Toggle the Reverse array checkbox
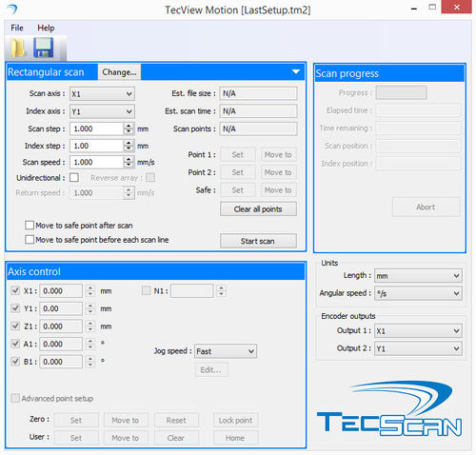The image size is (476, 455). [150, 177]
